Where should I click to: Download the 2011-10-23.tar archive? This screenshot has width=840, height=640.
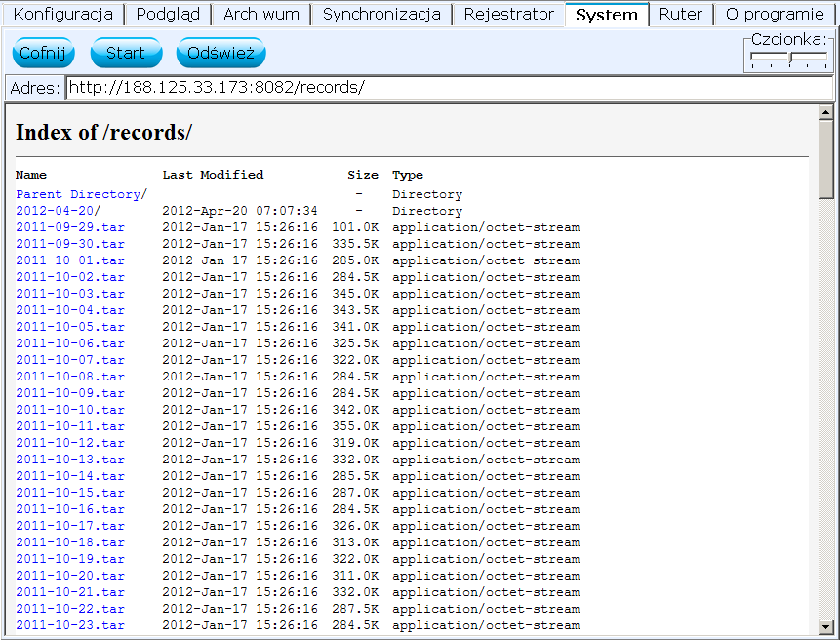coord(70,625)
